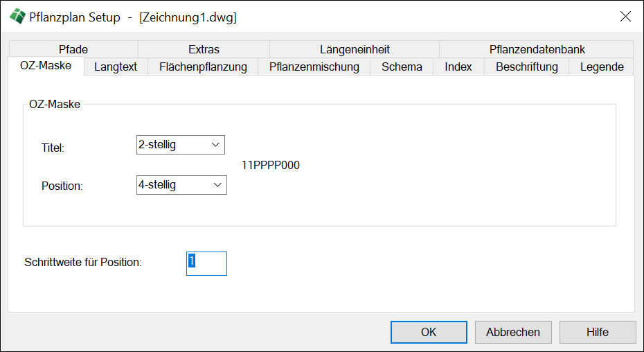
Task: Open the Flächenpflanzung tab
Action: click(203, 67)
